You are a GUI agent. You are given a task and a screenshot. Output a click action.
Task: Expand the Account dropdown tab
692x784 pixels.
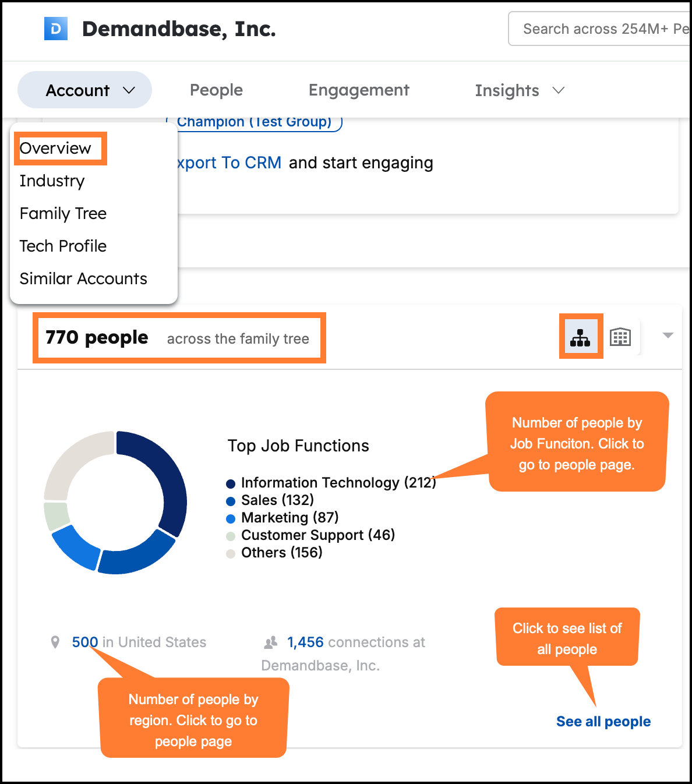click(x=85, y=90)
